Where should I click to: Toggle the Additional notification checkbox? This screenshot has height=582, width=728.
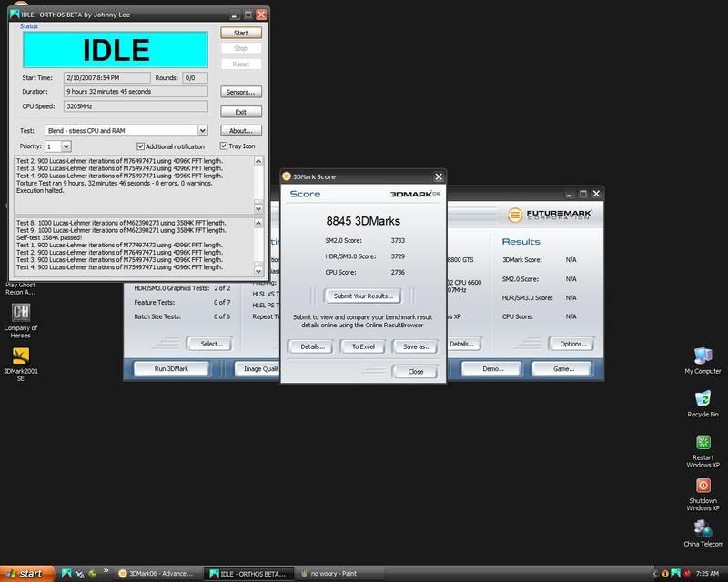(141, 146)
